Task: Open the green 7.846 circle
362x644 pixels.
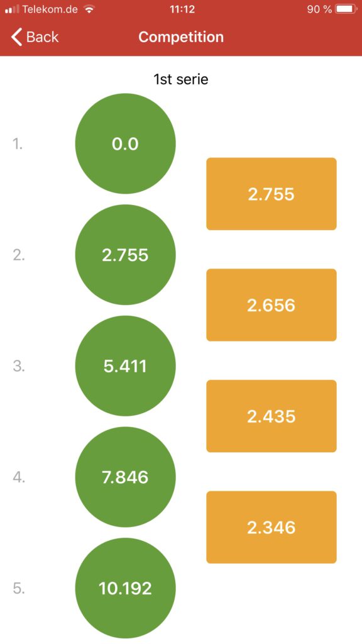Action: [125, 477]
